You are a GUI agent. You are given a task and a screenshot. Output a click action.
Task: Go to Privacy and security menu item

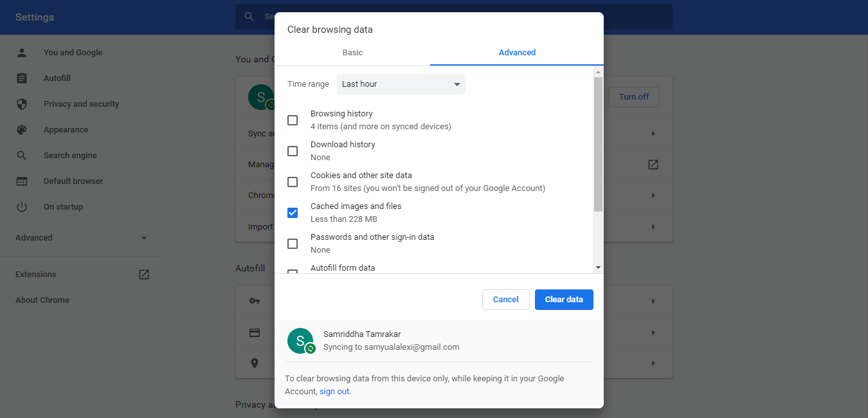coord(81,104)
